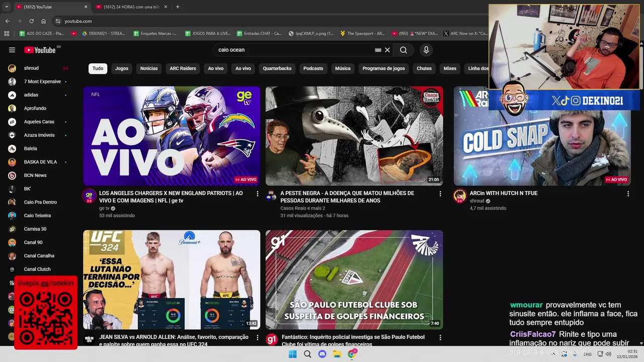The width and height of the screenshot is (644, 362).
Task: Open 'The Spaceport' bookmark
Action: pos(362,33)
